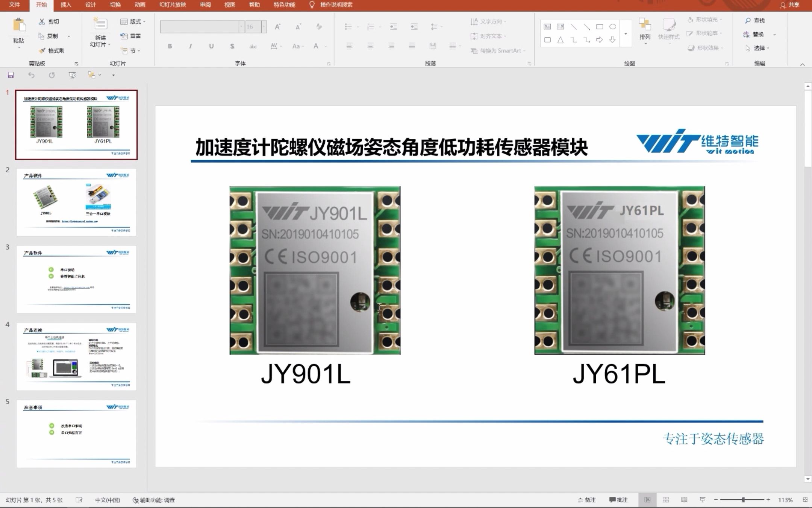Open the 插入 (Insert) tab
This screenshot has width=812, height=508.
tap(66, 5)
